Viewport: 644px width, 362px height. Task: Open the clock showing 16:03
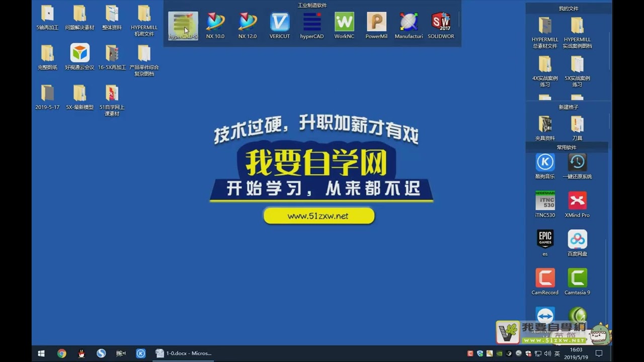click(x=576, y=353)
